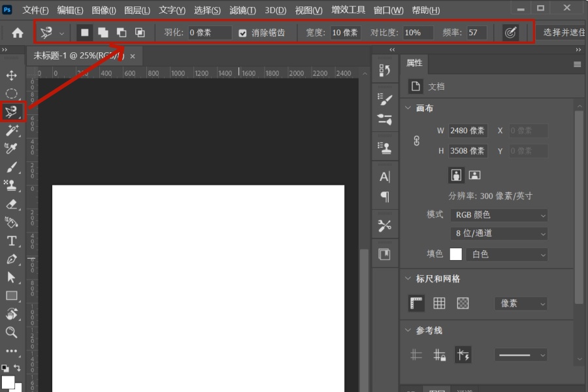Toggle pixel grid display in Properties
The height and width of the screenshot is (392, 588).
click(x=463, y=303)
